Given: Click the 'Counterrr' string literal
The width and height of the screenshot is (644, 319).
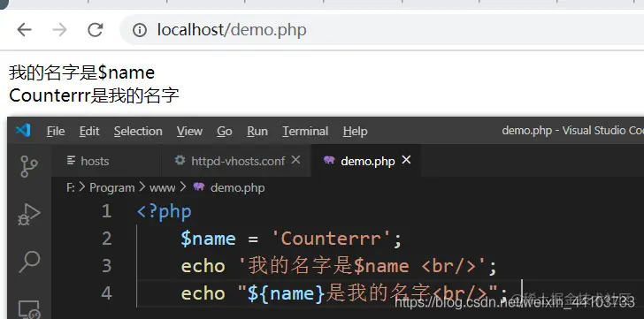Looking at the screenshot, I should click(332, 239).
